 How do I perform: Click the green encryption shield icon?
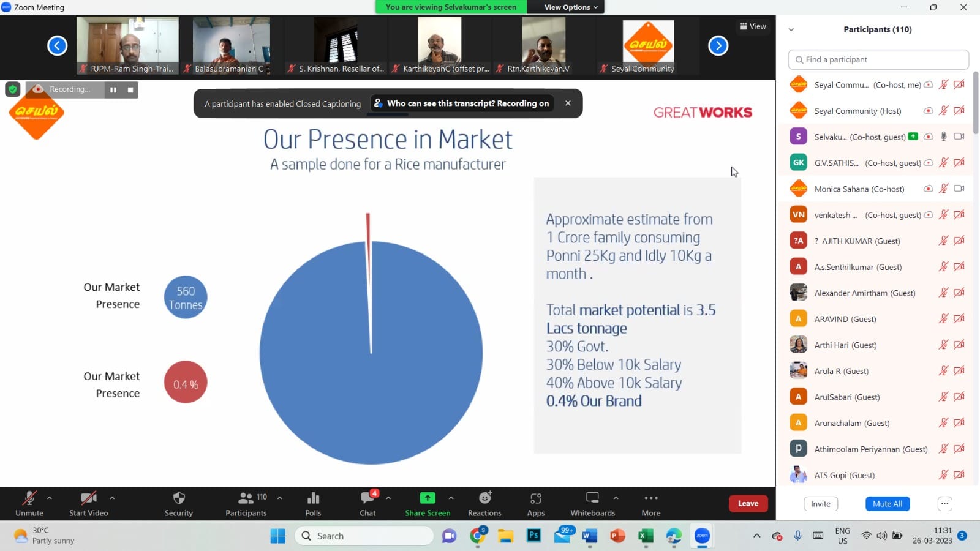coord(12,89)
